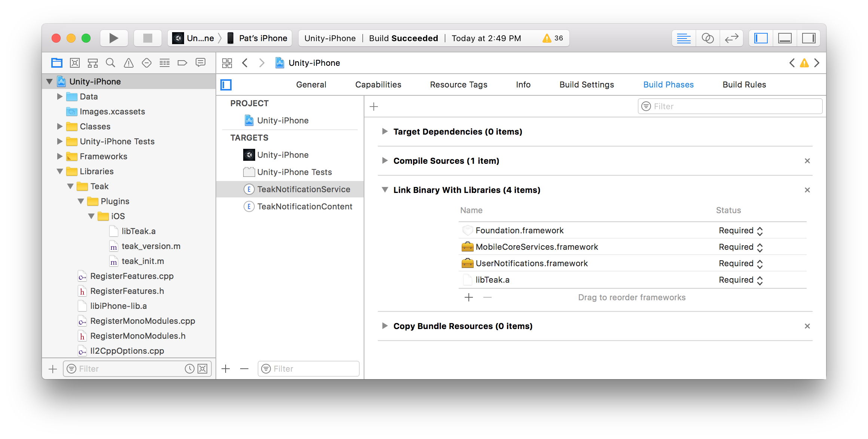This screenshot has width=868, height=439.
Task: Click the project filter search icon
Action: pyautogui.click(x=71, y=368)
